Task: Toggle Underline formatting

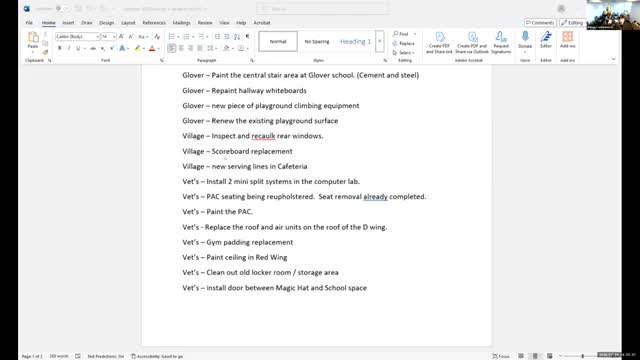Action: click(78, 49)
